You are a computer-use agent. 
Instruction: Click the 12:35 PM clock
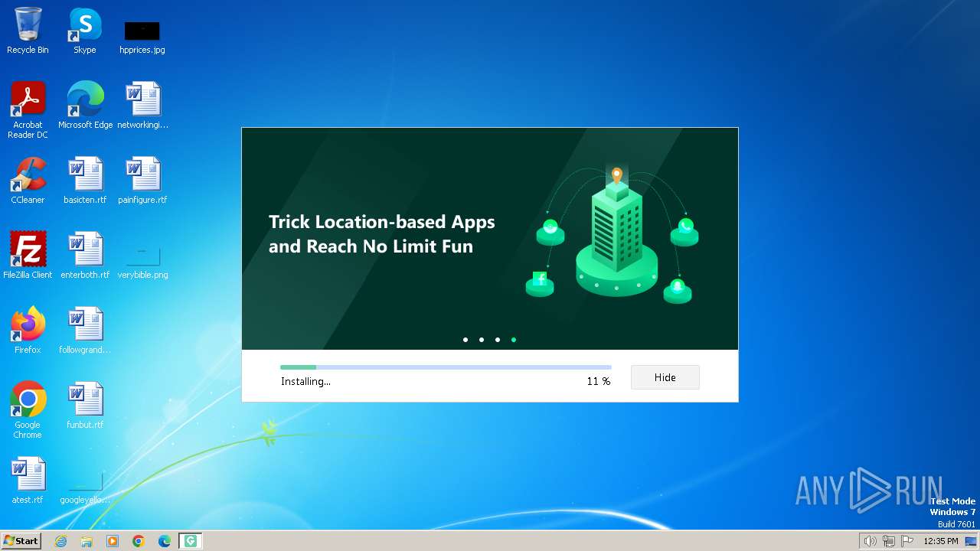[x=941, y=541]
